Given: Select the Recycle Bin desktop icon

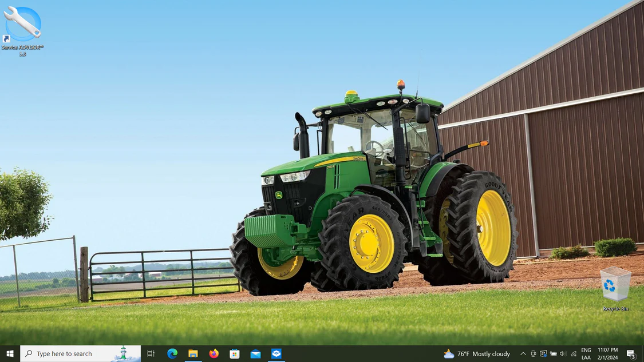Looking at the screenshot, I should 615,288.
